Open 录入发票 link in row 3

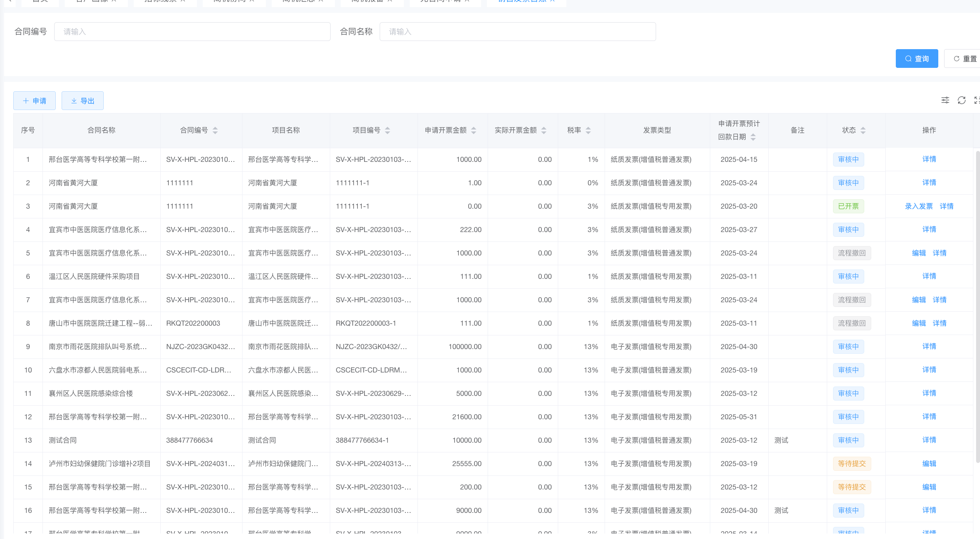tap(919, 206)
